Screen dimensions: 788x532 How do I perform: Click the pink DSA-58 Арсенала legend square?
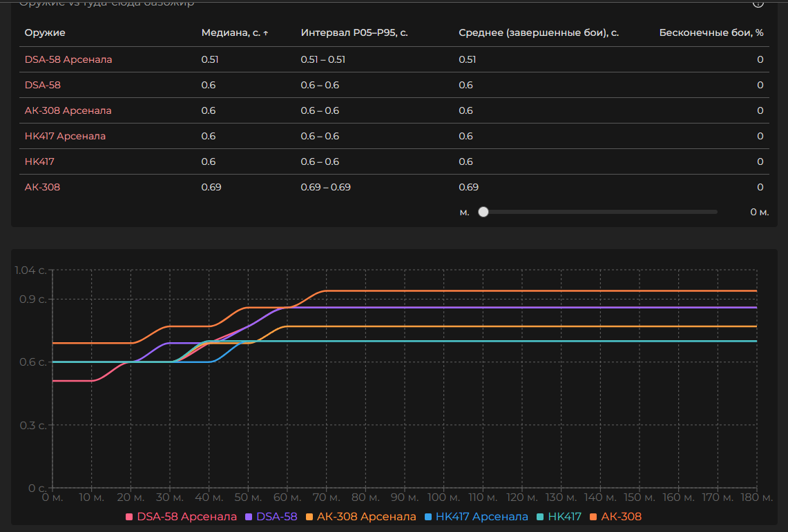(x=129, y=517)
